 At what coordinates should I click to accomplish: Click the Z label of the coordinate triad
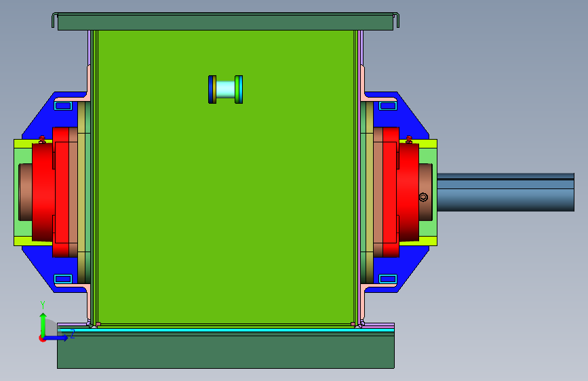click(73, 334)
